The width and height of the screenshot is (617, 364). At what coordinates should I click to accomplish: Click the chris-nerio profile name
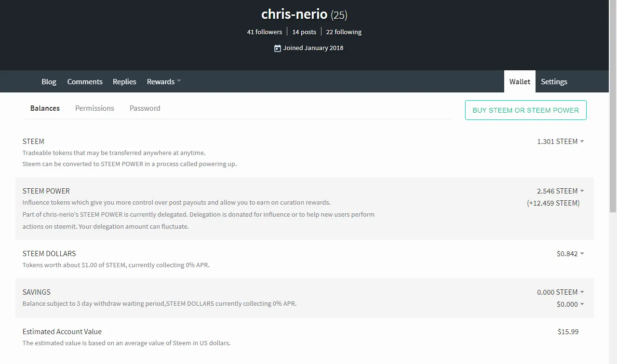pos(295,14)
